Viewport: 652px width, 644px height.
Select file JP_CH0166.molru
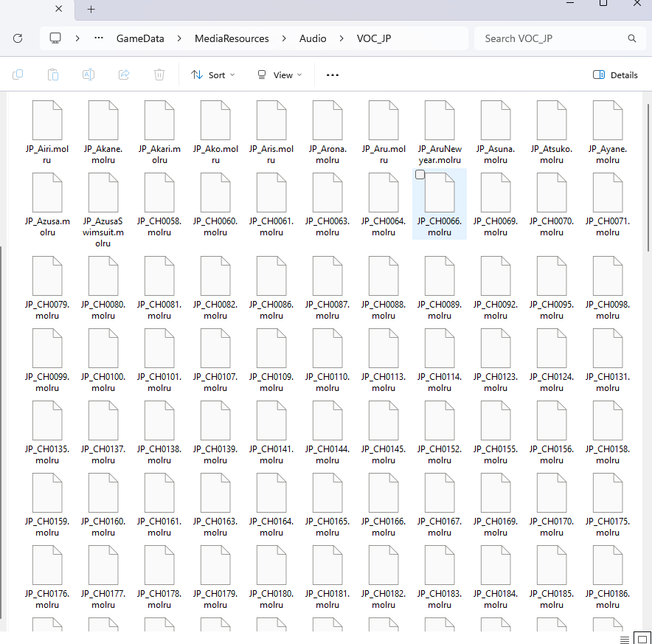384,505
